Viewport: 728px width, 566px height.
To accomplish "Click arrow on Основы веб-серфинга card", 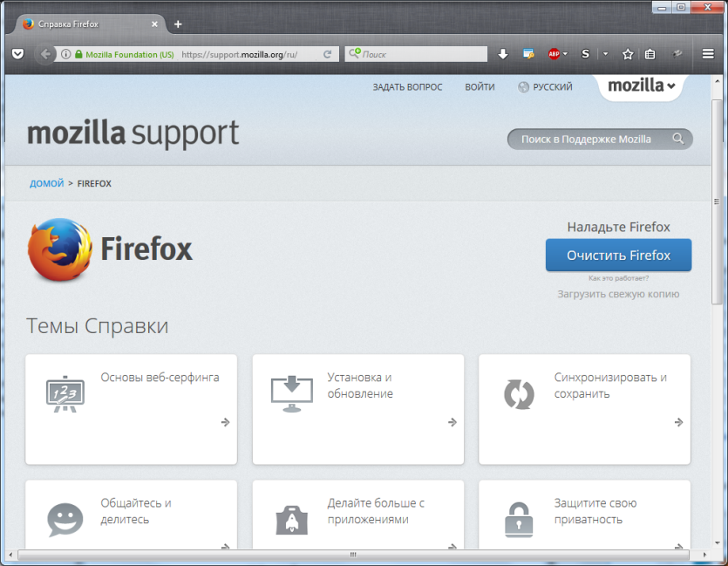I will 225,422.
